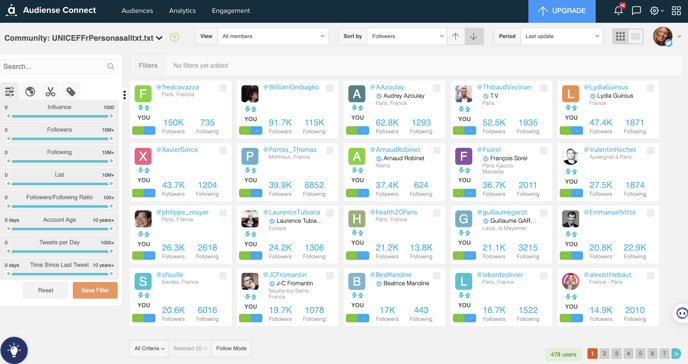Click the Search input field
Image resolution: width=688 pixels, height=364 pixels.
click(x=59, y=67)
